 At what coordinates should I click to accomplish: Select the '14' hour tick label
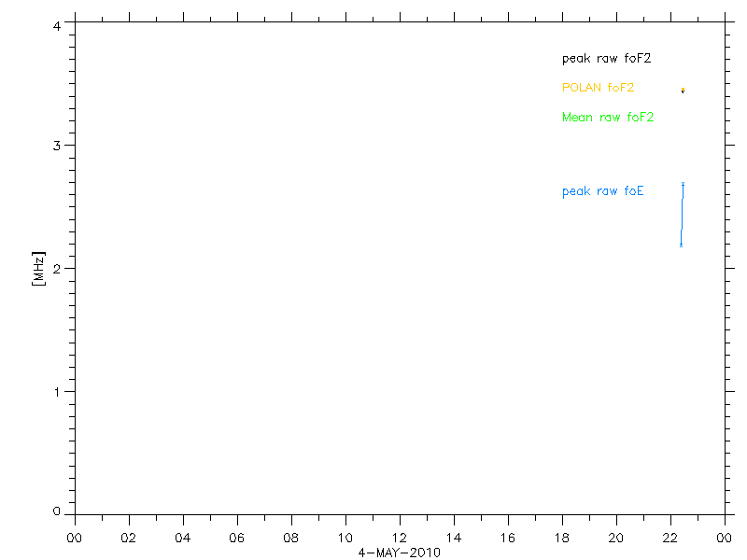454,539
